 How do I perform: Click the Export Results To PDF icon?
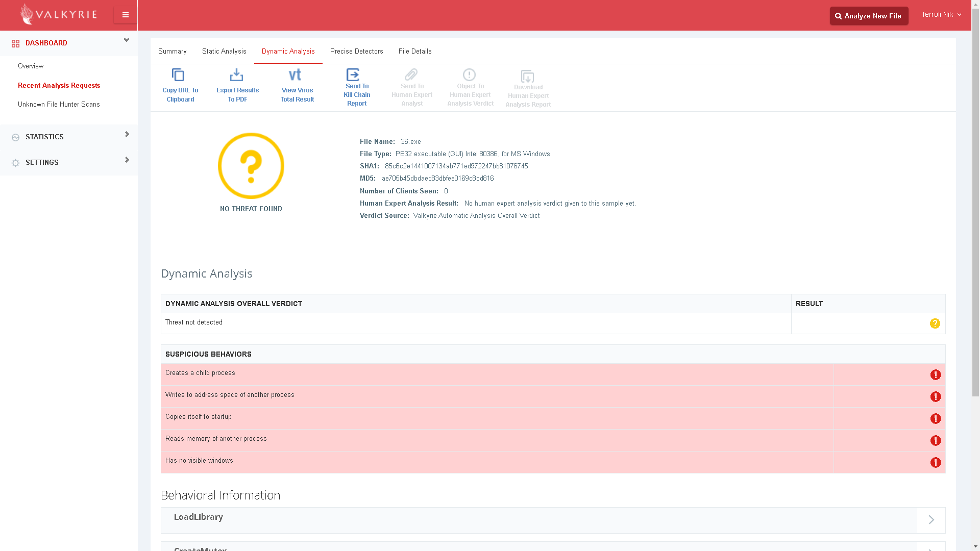click(236, 75)
